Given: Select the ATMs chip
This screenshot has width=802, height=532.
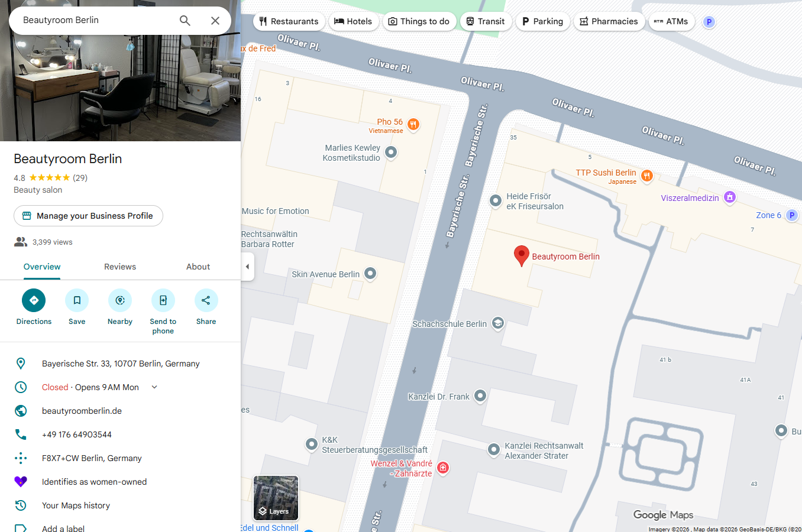Looking at the screenshot, I should [x=671, y=21].
